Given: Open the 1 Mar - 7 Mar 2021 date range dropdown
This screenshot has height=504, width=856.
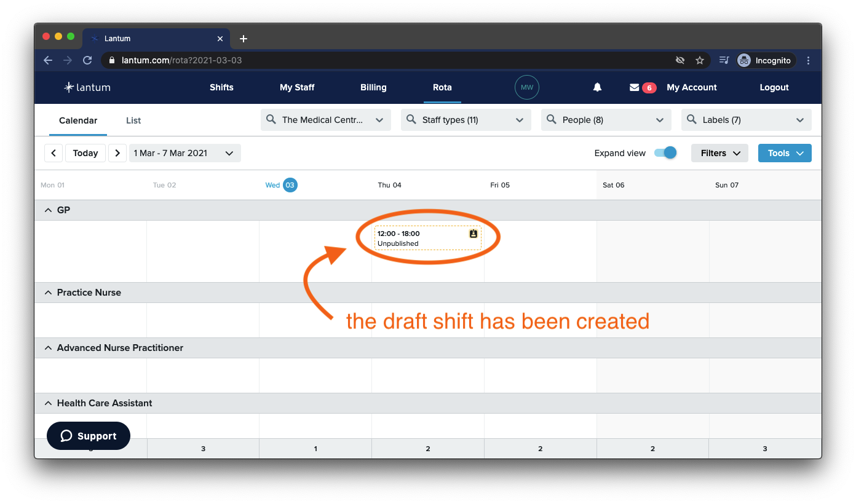Looking at the screenshot, I should [x=185, y=153].
